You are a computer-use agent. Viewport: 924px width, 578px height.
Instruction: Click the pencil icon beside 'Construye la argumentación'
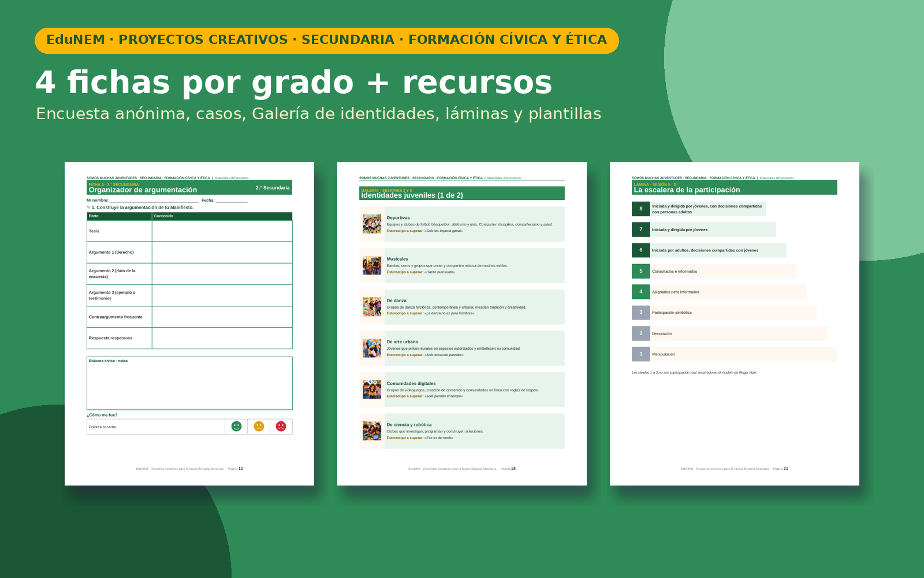coord(88,207)
